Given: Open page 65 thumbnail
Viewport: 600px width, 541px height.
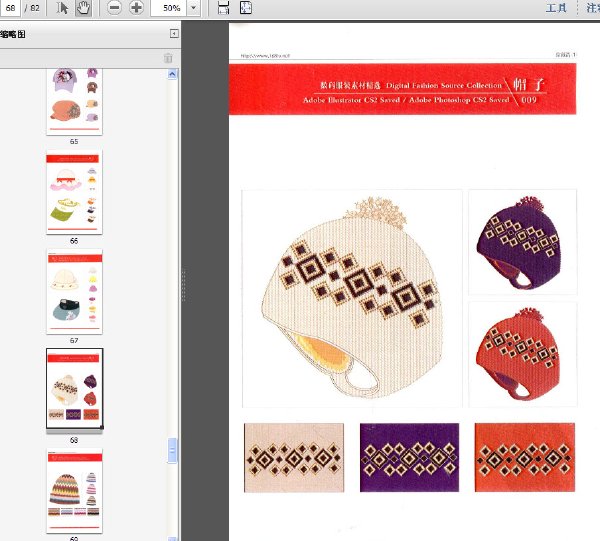Looking at the screenshot, I should [x=74, y=102].
